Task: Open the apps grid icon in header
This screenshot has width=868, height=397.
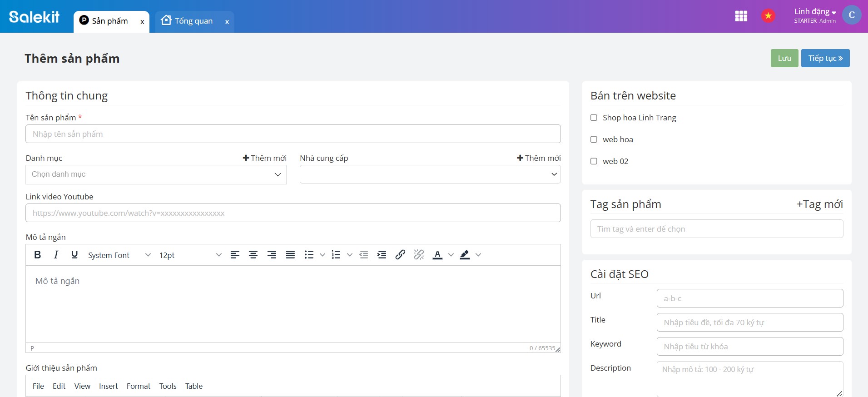Action: pyautogui.click(x=741, y=16)
